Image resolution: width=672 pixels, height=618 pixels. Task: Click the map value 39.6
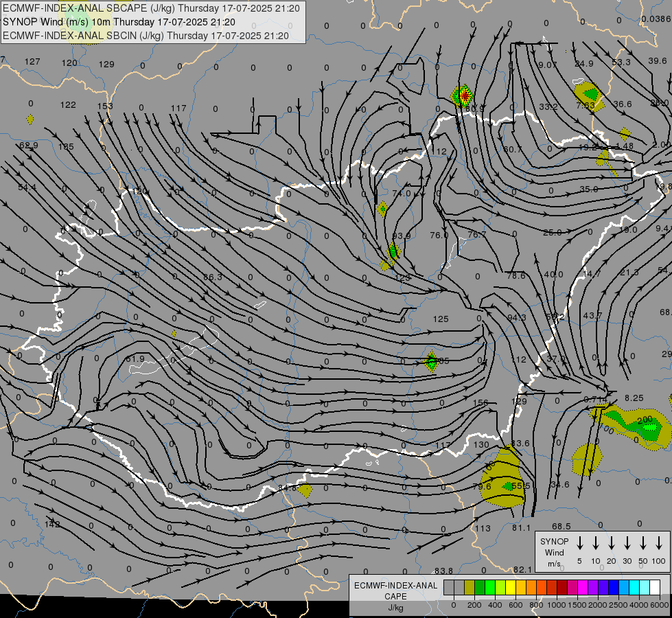coord(658,61)
